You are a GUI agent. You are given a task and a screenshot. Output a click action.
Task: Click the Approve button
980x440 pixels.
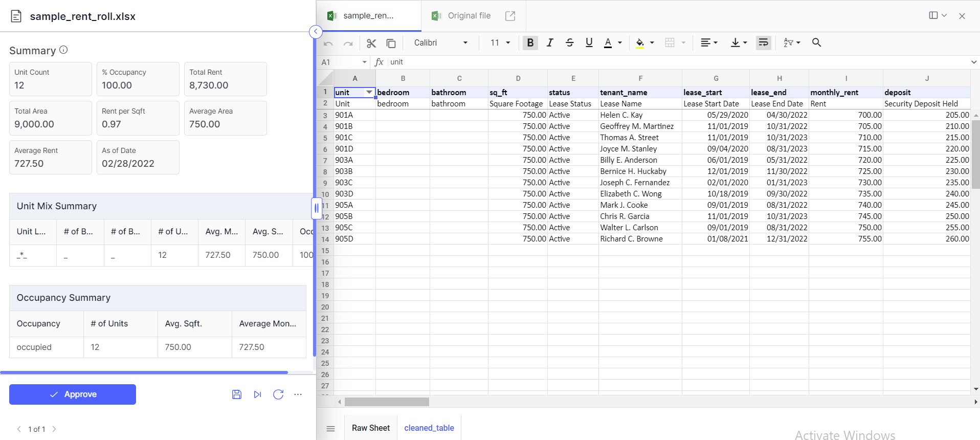coord(73,394)
